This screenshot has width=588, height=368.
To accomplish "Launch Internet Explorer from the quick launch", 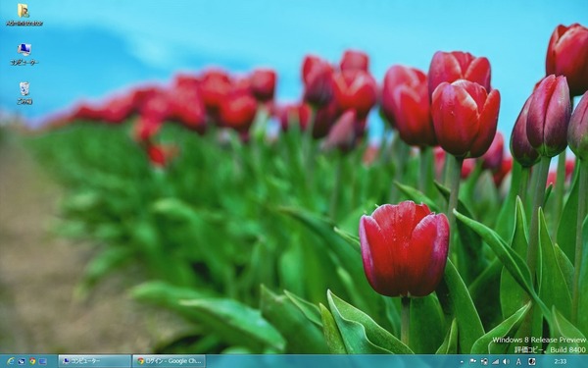I will click(10, 361).
